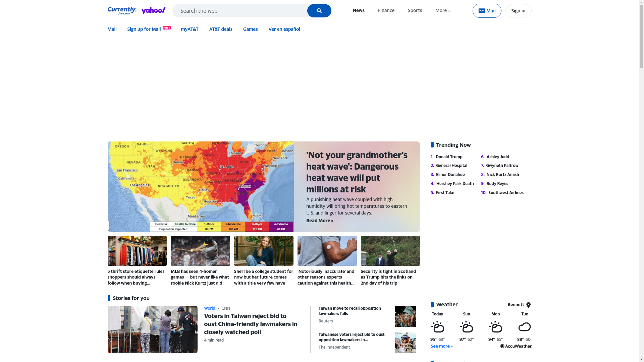
Task: Select trending topic Donald Trump
Action: 449,157
